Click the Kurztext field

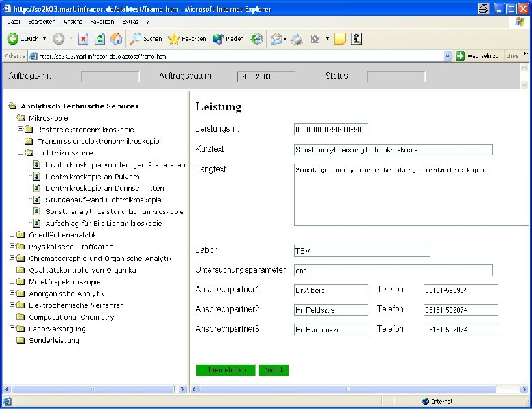point(394,149)
